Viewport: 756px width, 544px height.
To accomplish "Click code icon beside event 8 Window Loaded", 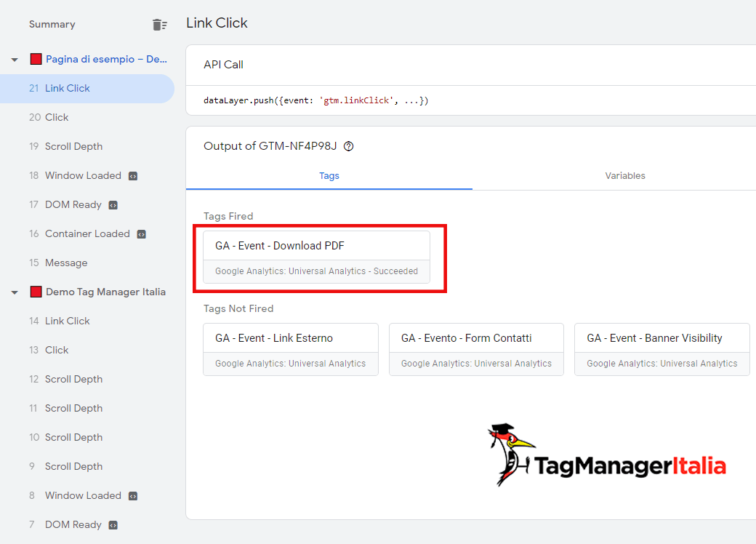I will click(x=133, y=496).
